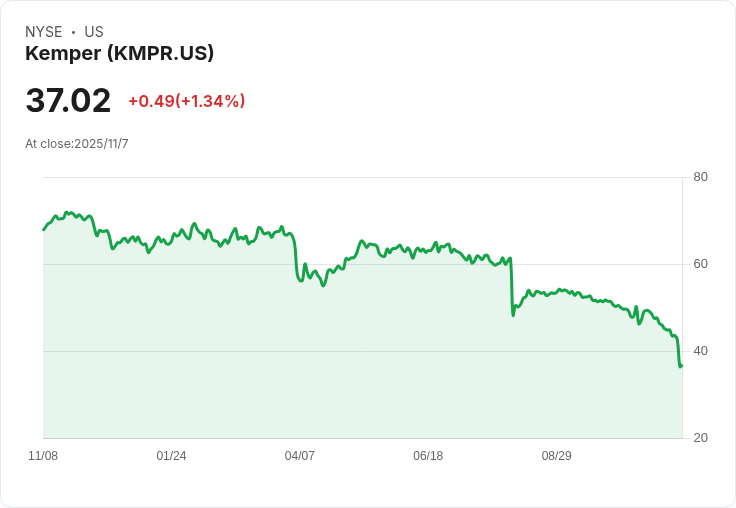Click the 37.02 current price
736x508 pixels.
coord(68,100)
